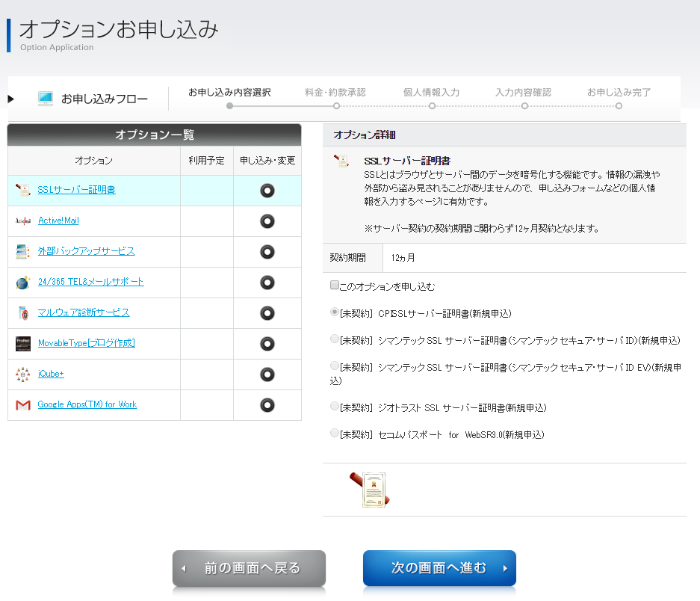Select the ジオトラスト SSL certificate radio option

click(x=335, y=407)
